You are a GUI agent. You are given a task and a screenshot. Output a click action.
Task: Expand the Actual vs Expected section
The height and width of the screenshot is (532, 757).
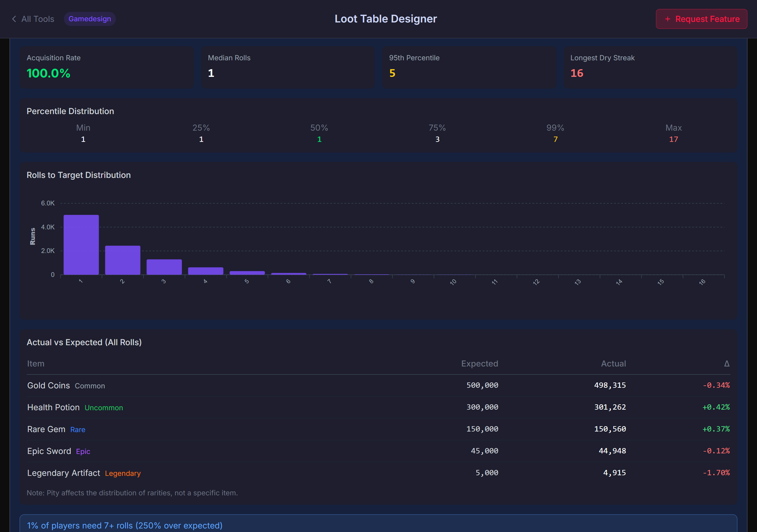[x=84, y=342]
